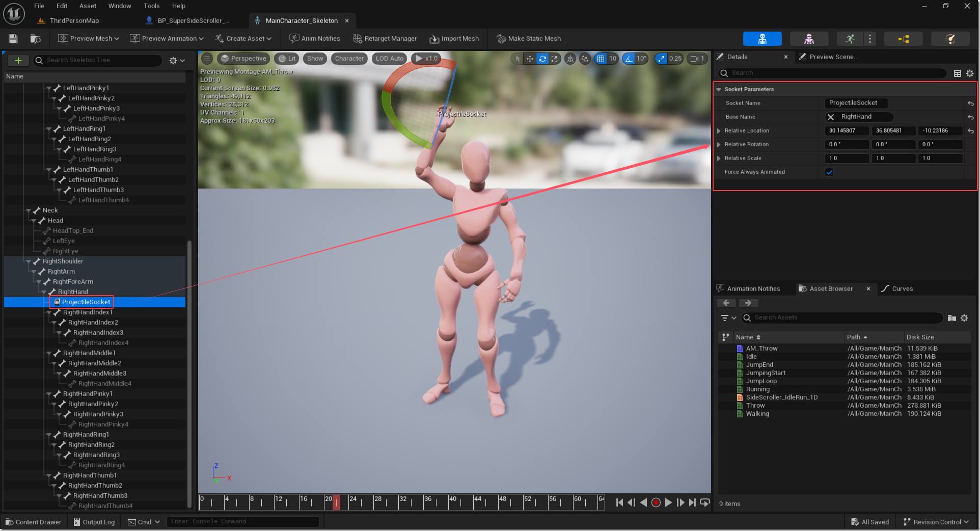Click the record animation button
The image size is (980, 531).
pyautogui.click(x=656, y=502)
